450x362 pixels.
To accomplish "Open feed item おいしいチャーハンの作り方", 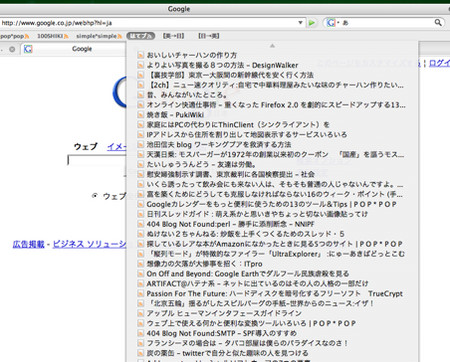I will [x=272, y=55].
